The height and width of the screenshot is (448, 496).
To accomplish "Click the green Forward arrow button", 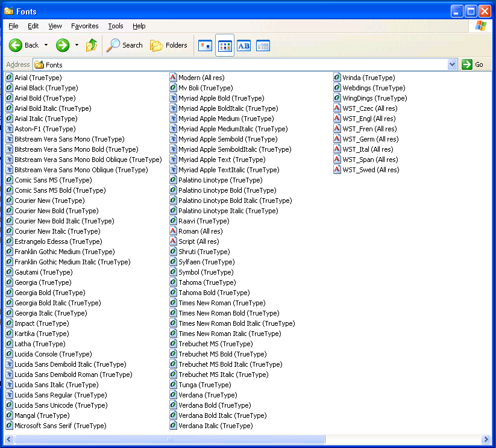I will pyautogui.click(x=63, y=45).
